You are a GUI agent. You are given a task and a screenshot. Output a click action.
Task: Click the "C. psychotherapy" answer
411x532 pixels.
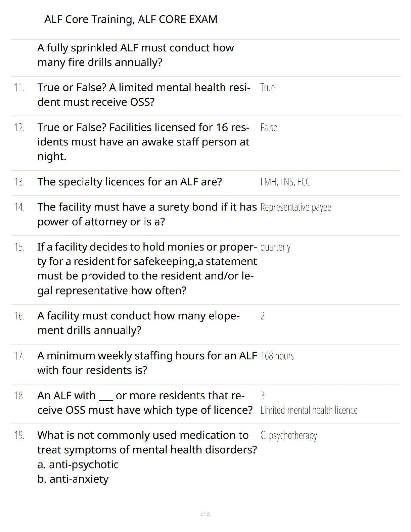click(x=289, y=436)
